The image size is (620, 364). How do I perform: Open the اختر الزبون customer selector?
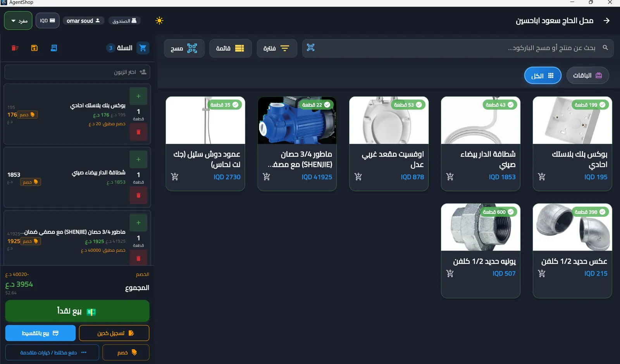point(77,72)
